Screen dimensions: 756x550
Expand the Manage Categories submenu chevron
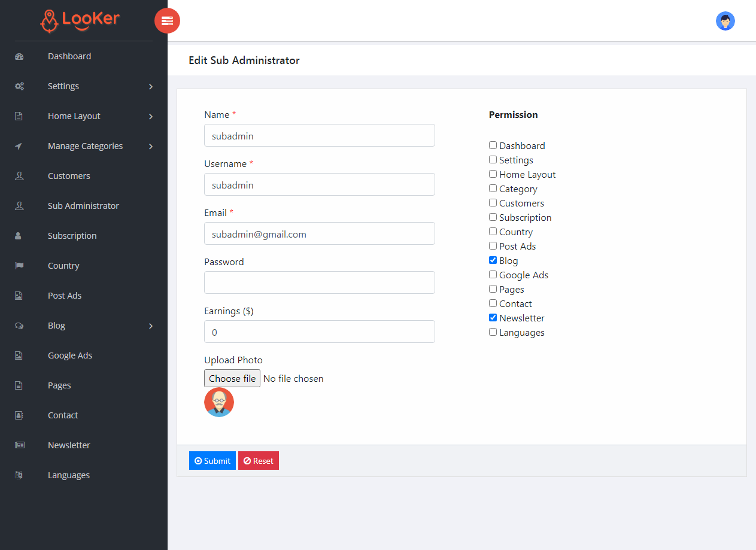pos(151,147)
